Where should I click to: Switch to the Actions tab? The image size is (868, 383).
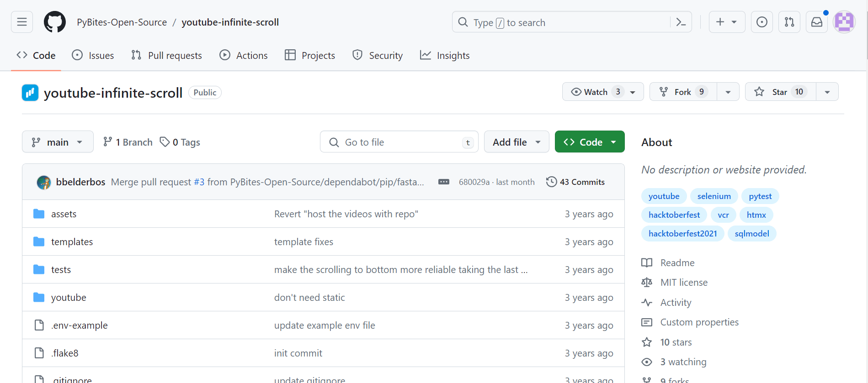(244, 55)
